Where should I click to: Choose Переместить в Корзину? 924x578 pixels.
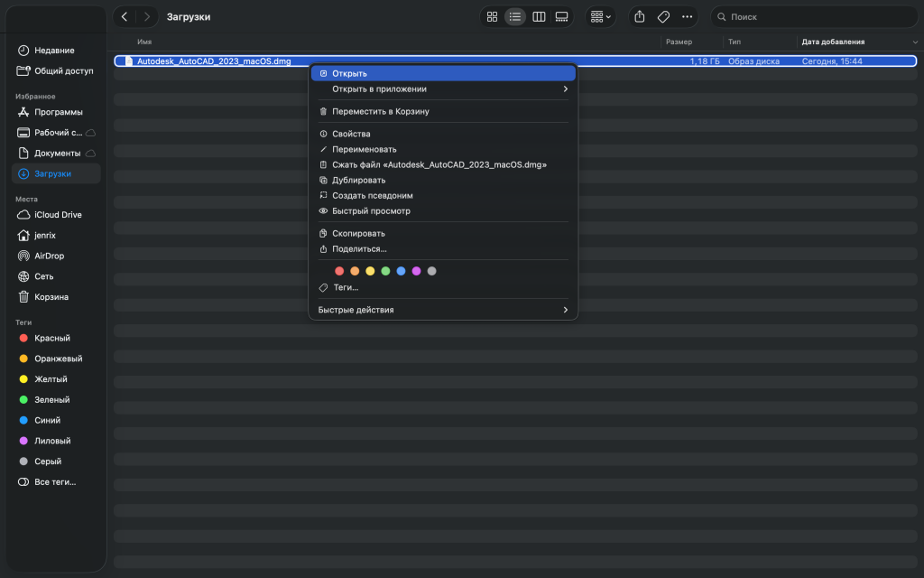pyautogui.click(x=443, y=111)
